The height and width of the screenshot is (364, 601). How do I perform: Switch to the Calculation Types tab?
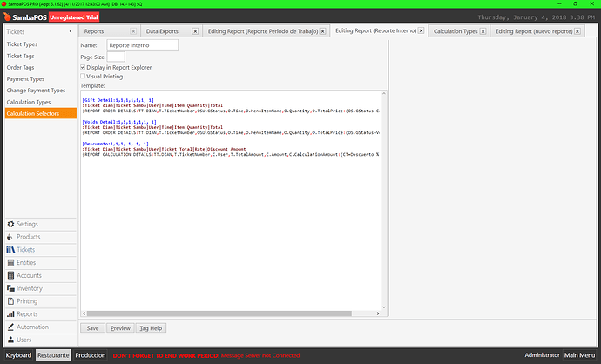[456, 31]
